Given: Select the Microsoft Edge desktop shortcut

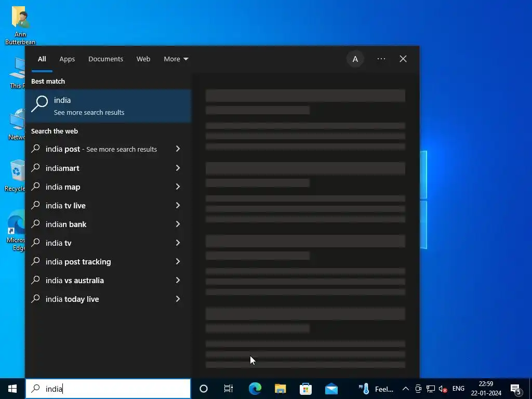Looking at the screenshot, I should (16, 230).
